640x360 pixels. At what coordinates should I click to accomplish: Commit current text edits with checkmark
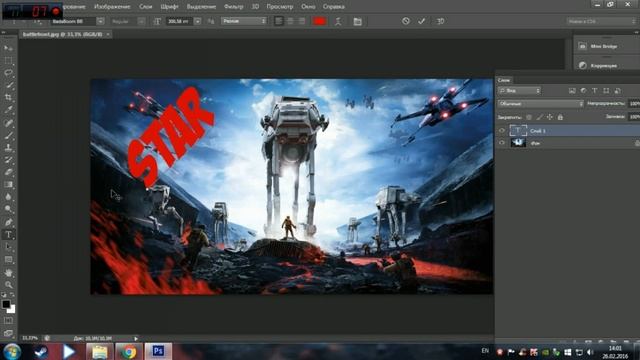[422, 21]
